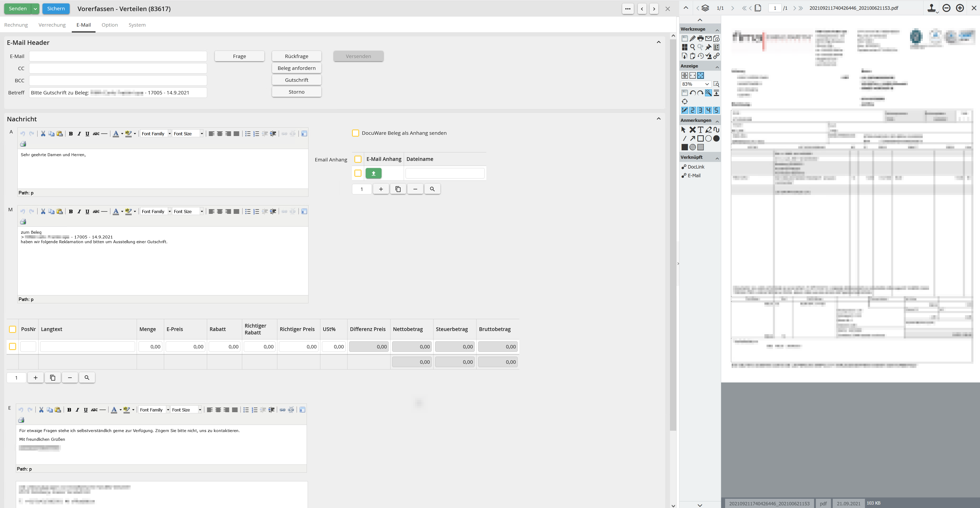Toggle annotation layer 5 in Anzeige
Image resolution: width=980 pixels, height=508 pixels.
(x=716, y=110)
